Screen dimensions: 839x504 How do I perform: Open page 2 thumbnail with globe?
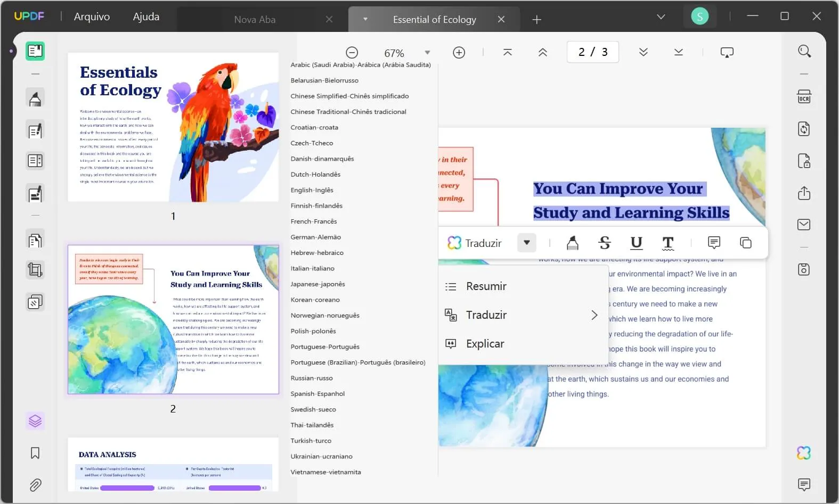tap(173, 319)
